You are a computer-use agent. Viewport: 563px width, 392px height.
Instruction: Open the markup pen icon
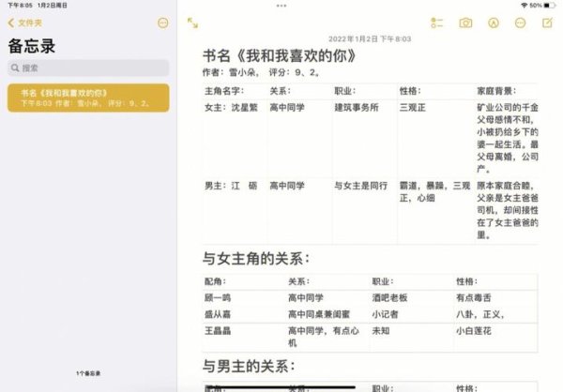(494, 23)
